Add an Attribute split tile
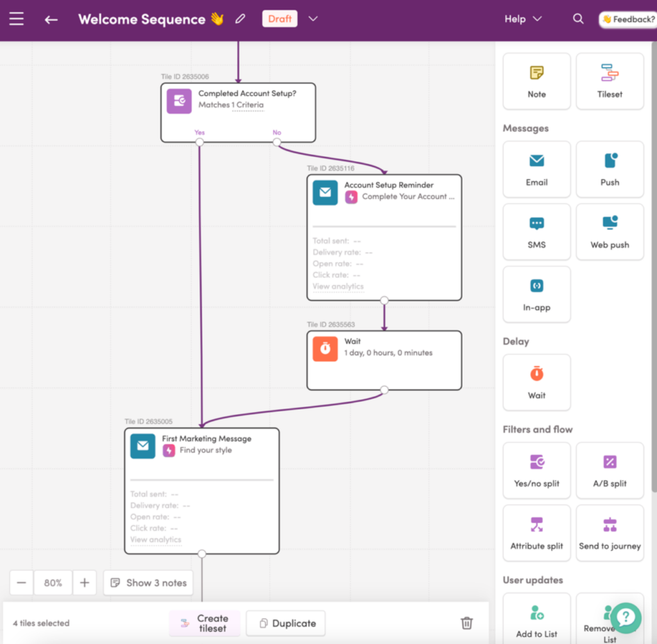Screen dimensions: 657x644 (536, 532)
